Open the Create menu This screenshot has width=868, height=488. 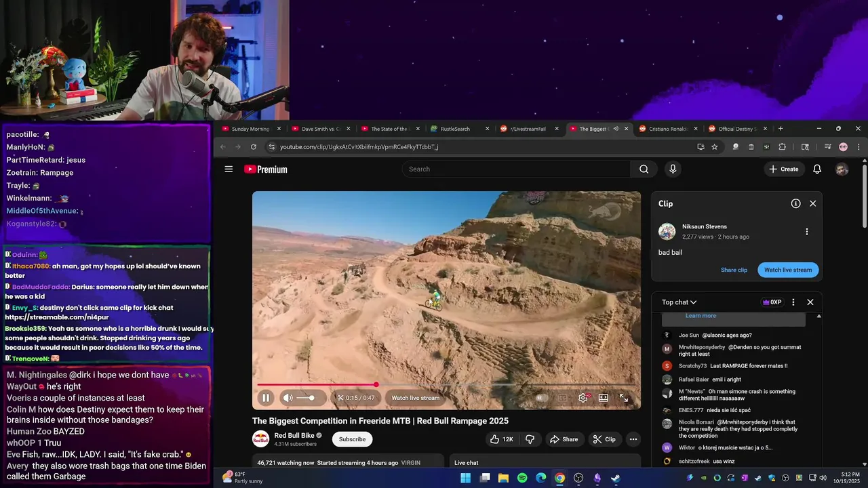[784, 169]
